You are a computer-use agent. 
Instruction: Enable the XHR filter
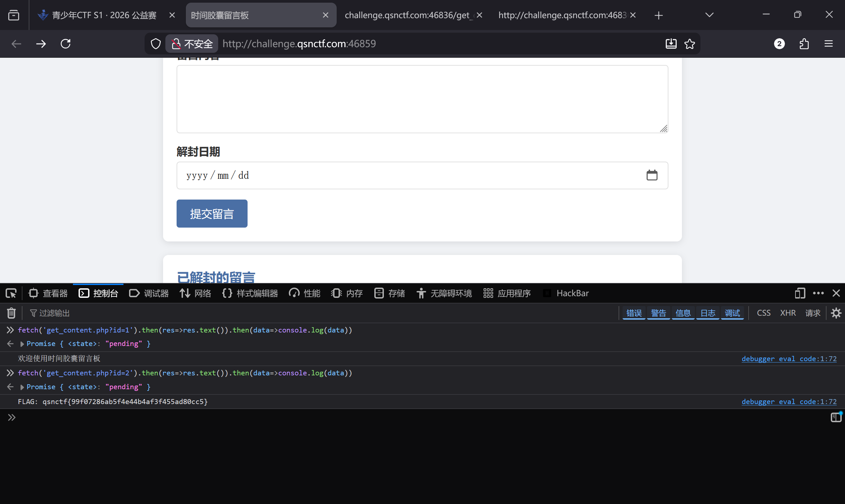tap(788, 313)
